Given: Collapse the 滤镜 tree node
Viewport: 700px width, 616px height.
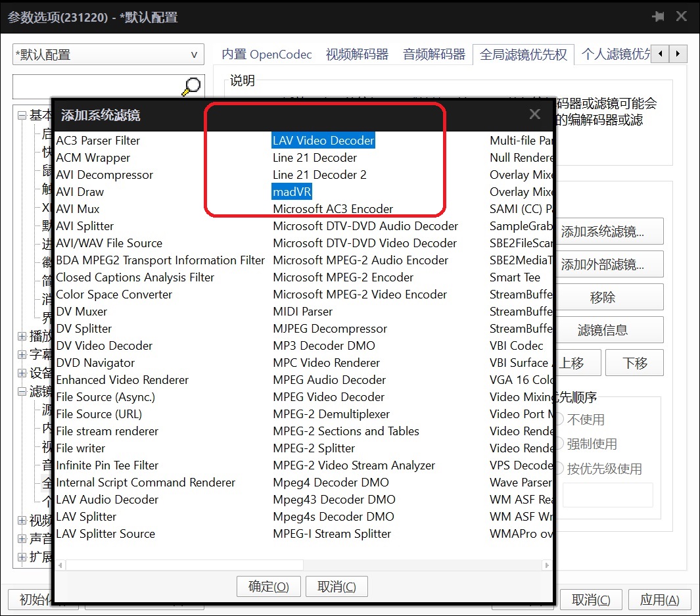Looking at the screenshot, I should point(22,391).
